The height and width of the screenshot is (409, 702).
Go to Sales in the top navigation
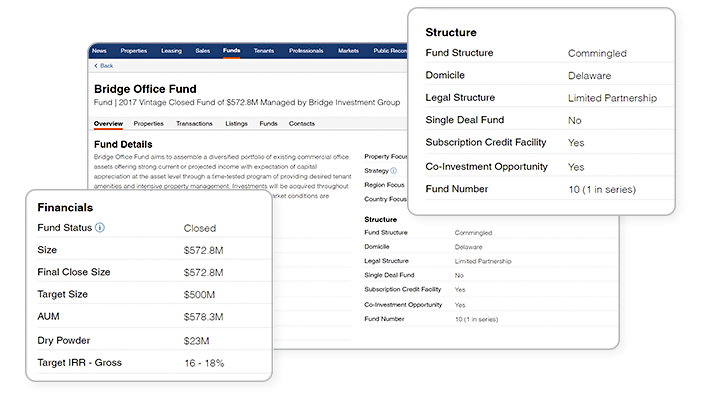coord(203,50)
